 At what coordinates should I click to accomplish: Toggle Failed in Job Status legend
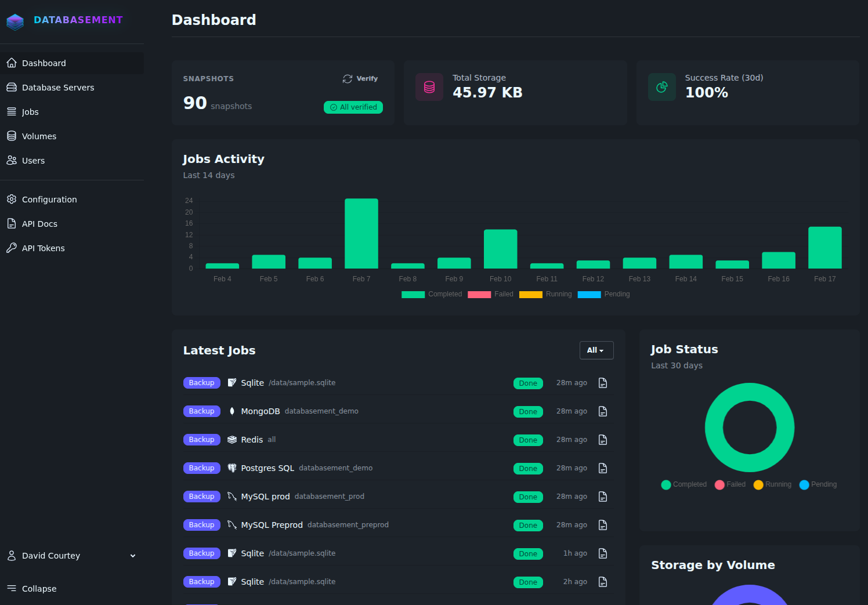(x=730, y=484)
